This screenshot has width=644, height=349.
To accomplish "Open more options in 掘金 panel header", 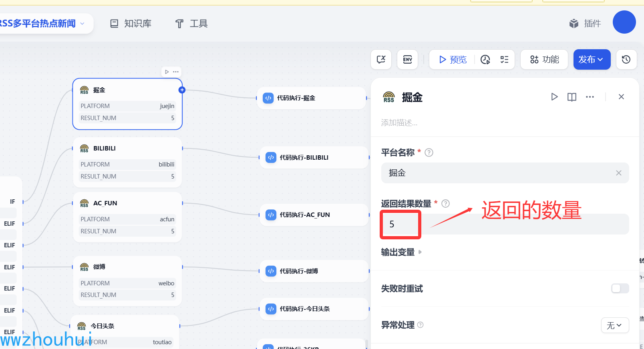I will tap(590, 97).
